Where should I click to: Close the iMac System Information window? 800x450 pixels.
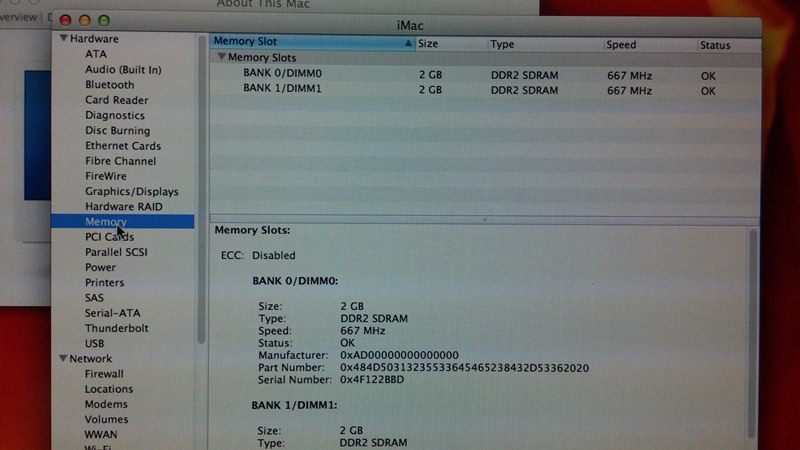[65, 20]
